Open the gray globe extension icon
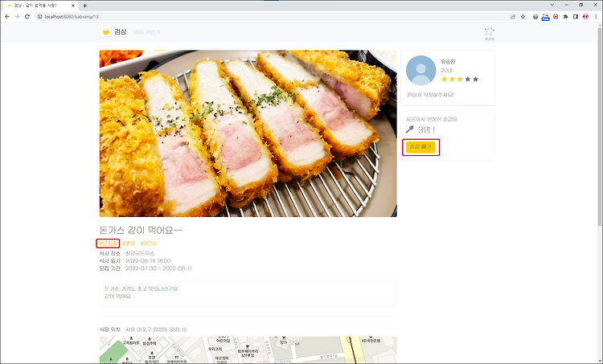Viewport: 603px width, 364px height. [535, 17]
